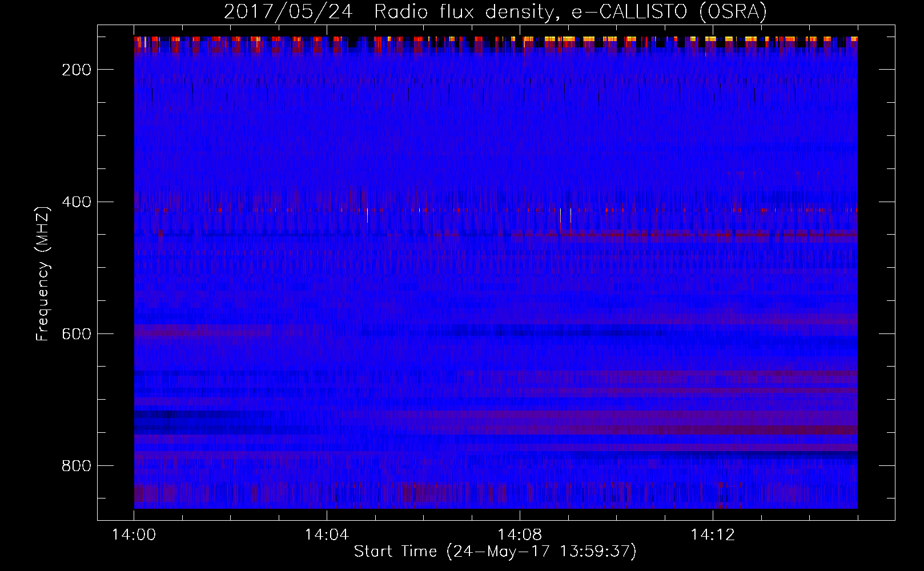Click the 800 frequency tick label
The width and height of the screenshot is (924, 571).
point(77,466)
